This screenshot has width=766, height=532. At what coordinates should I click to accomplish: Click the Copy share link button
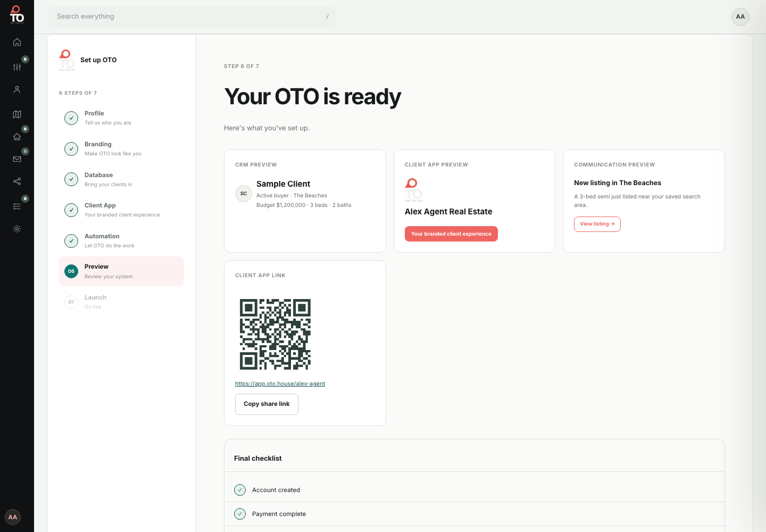click(x=267, y=404)
